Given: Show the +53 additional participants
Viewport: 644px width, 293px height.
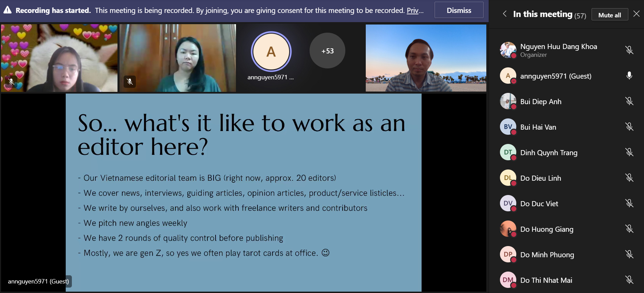Looking at the screenshot, I should 327,51.
